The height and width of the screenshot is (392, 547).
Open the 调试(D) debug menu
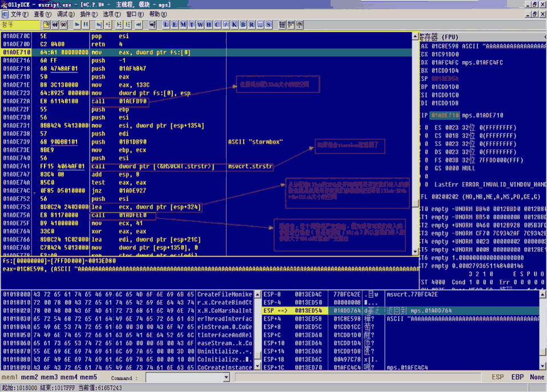point(66,14)
